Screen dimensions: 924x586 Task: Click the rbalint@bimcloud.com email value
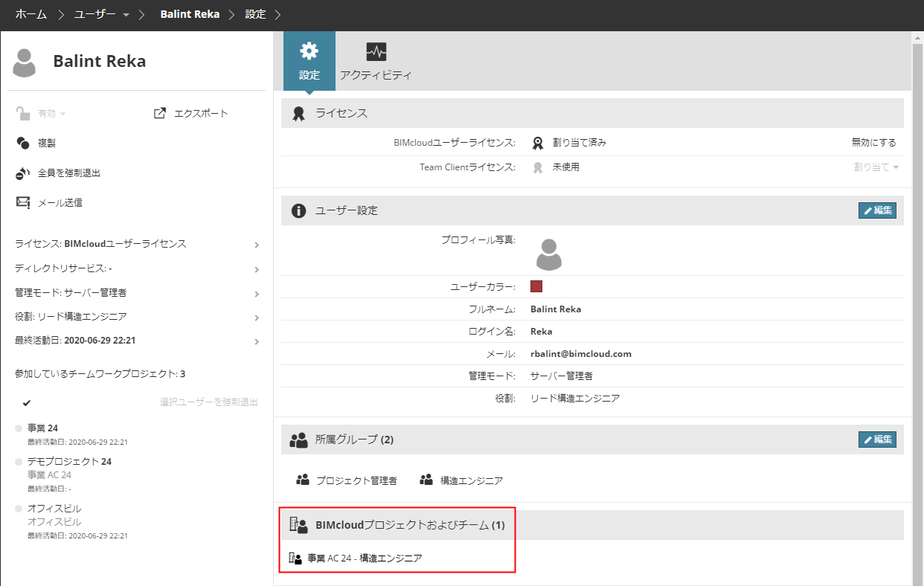[581, 354]
